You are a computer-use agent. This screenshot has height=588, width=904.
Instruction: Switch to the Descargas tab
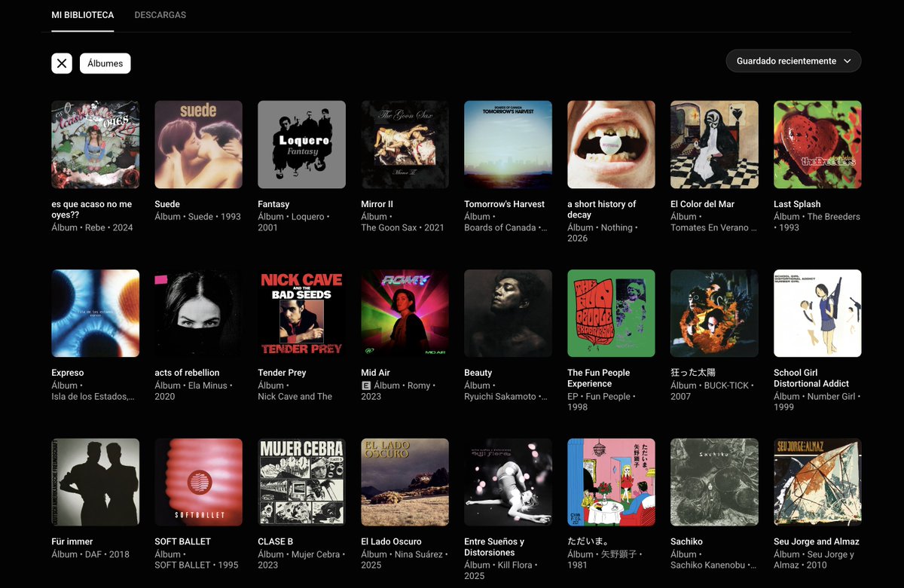click(x=160, y=15)
